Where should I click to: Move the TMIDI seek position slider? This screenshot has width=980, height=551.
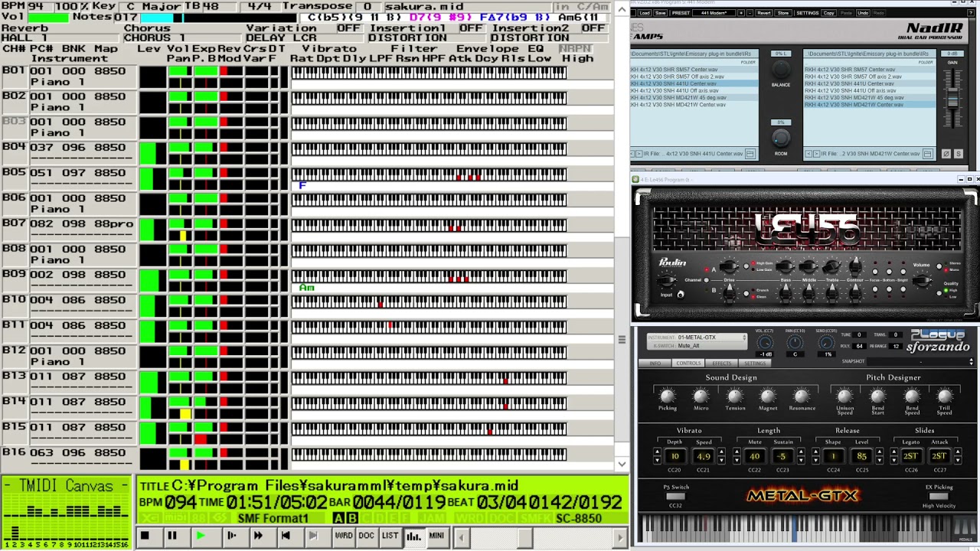[x=525, y=537]
